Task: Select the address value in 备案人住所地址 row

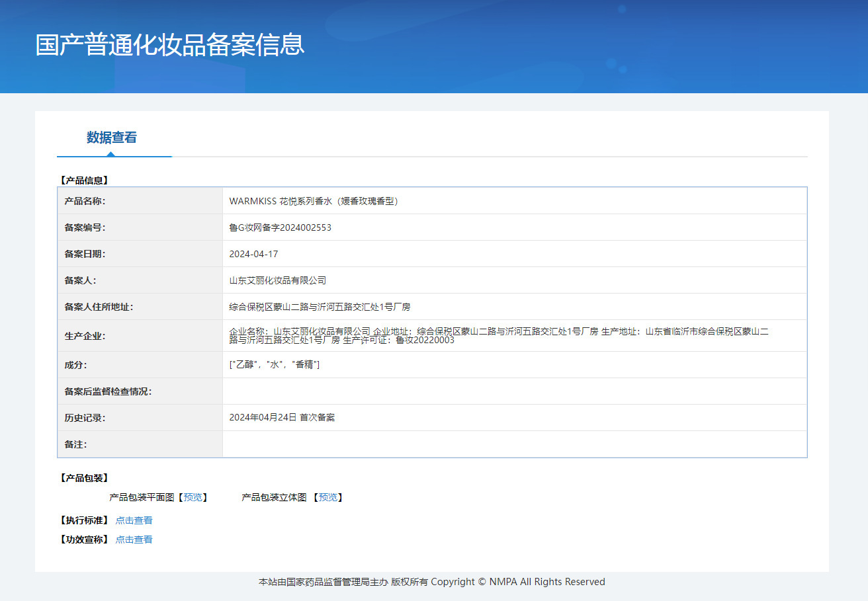Action: (x=320, y=307)
